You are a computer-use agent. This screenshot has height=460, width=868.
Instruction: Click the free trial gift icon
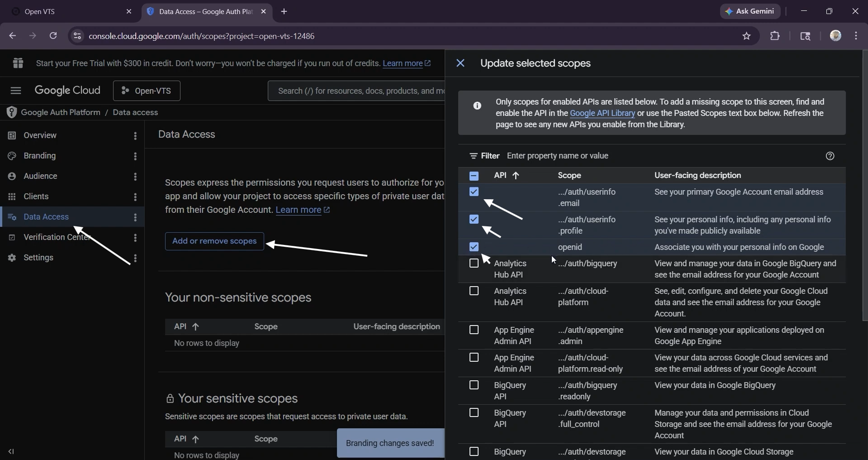pos(18,63)
